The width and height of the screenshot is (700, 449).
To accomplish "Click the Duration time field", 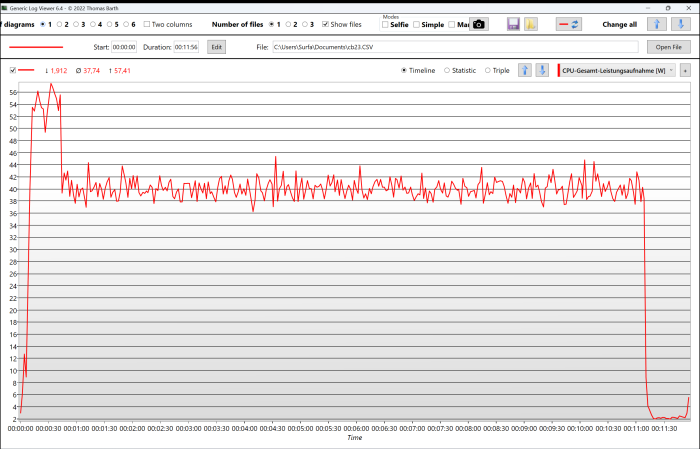I will point(186,47).
